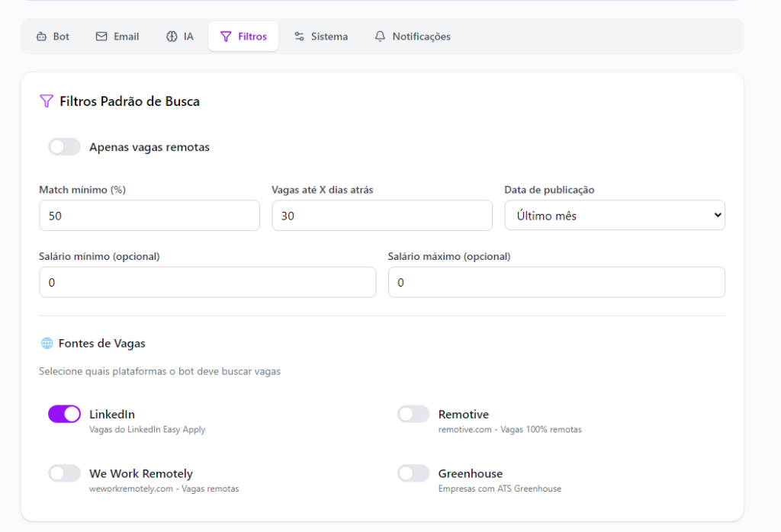
Task: Enable the Apenas vagas remotas switch
Action: coord(64,147)
